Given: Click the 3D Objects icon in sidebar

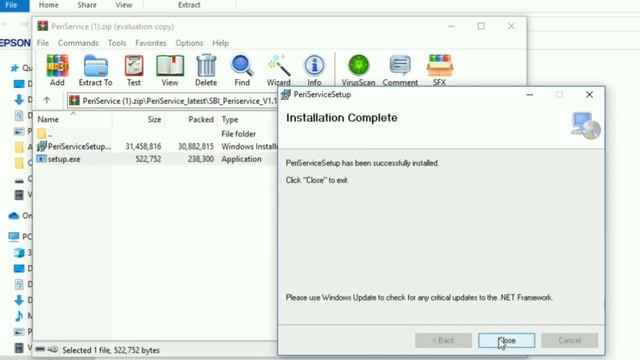Looking at the screenshot, I should (x=19, y=253).
